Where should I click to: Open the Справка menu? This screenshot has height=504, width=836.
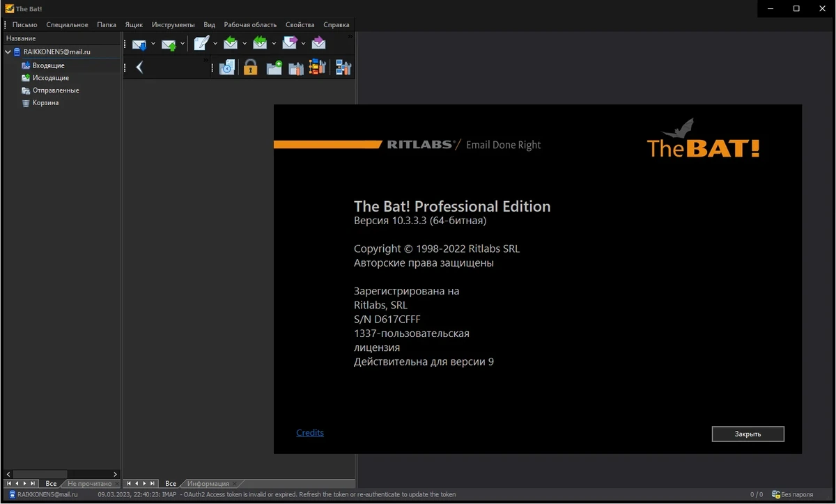336,24
